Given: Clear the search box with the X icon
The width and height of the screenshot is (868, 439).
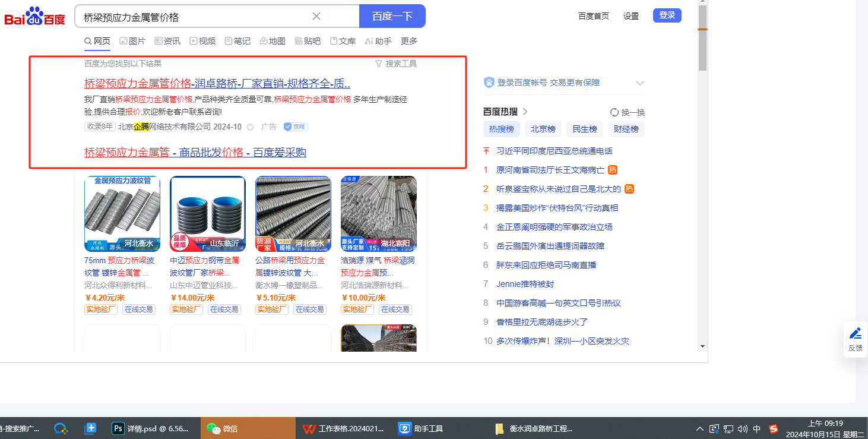Looking at the screenshot, I should [x=316, y=17].
